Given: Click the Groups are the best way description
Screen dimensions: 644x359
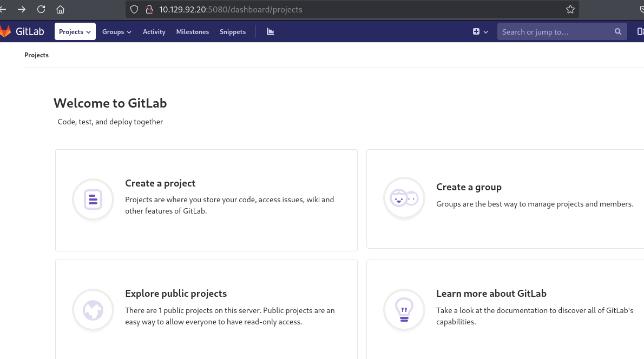Looking at the screenshot, I should (535, 204).
